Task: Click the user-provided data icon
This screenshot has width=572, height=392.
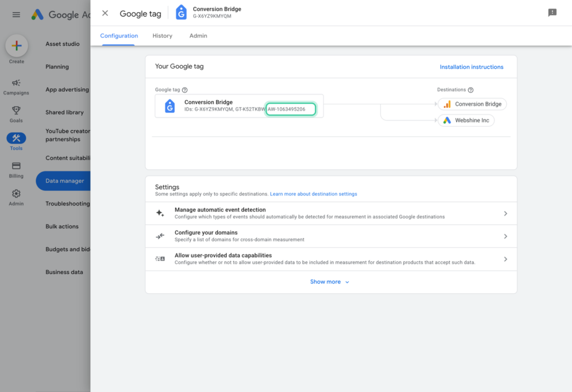Action: (160, 259)
